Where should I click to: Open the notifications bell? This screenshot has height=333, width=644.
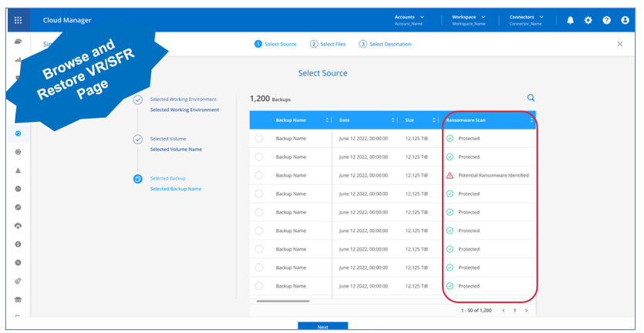570,20
